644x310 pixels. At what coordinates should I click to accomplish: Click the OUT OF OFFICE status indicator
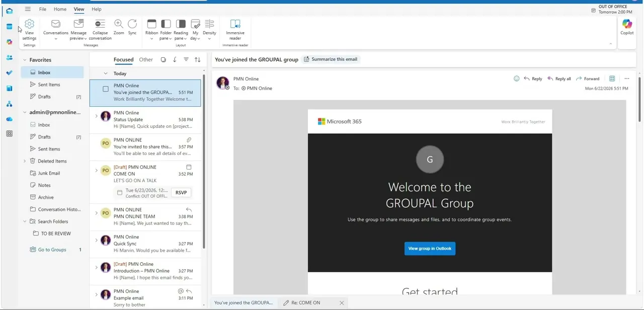pos(612,9)
